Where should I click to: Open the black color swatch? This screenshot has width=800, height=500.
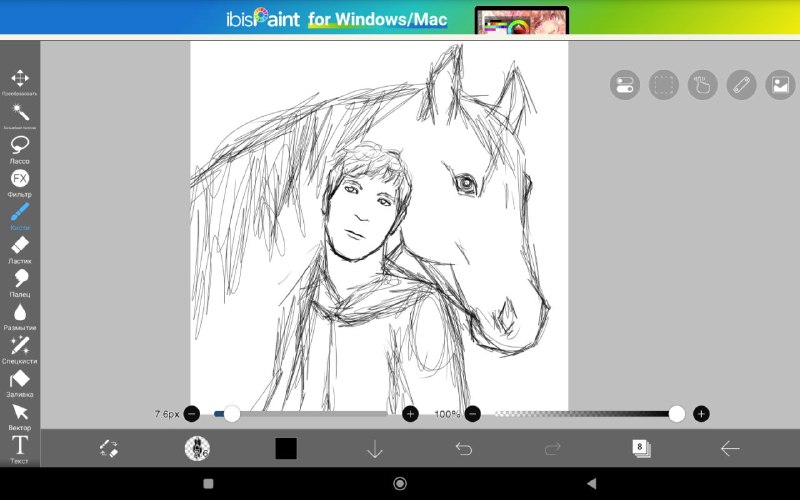pos(286,448)
